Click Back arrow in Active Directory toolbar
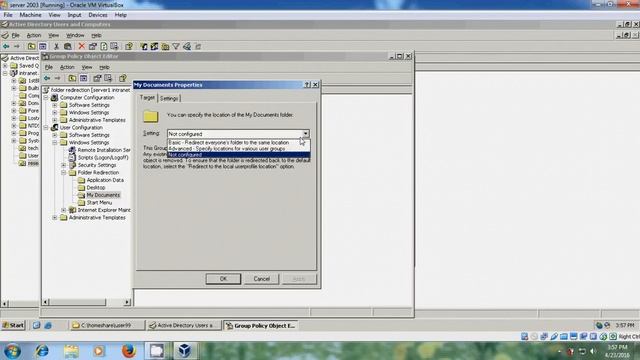The image size is (640, 360). 6,47
